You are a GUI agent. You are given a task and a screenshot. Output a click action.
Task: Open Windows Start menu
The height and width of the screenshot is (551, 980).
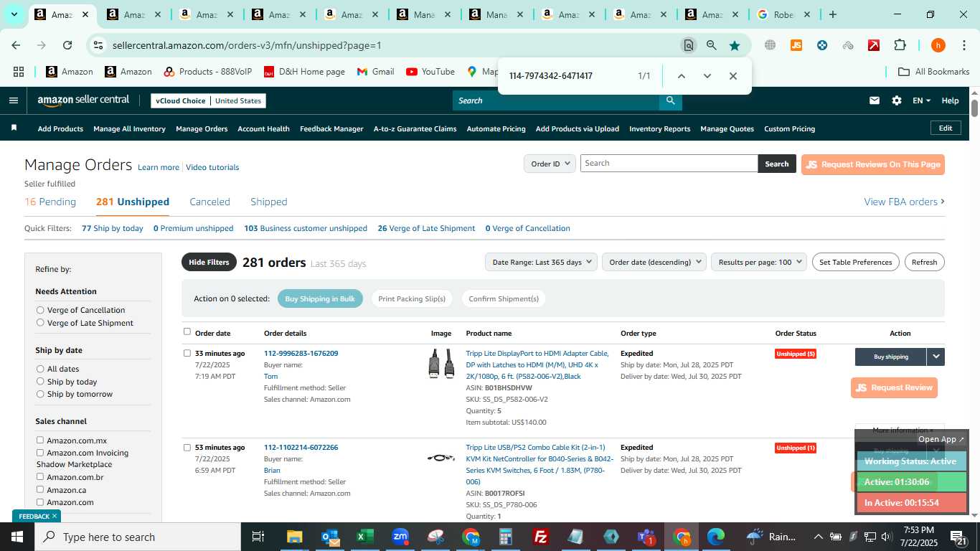coord(17,537)
